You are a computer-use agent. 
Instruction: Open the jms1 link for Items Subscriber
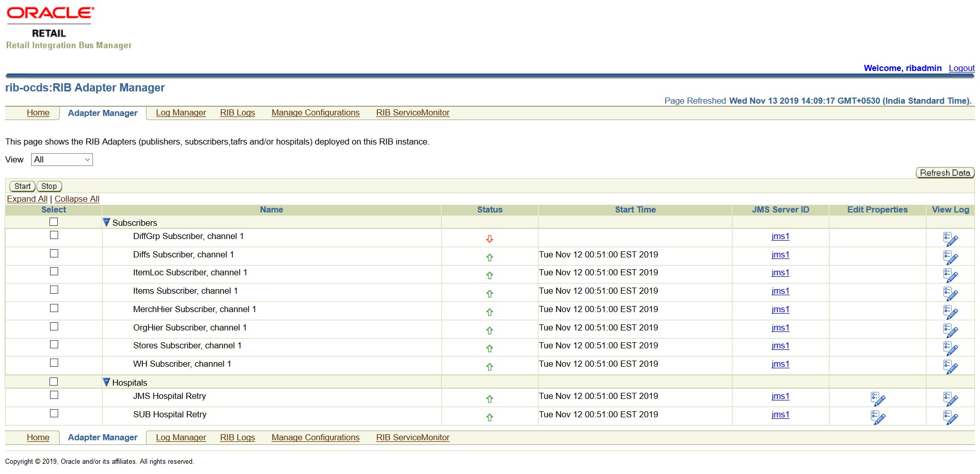pos(780,291)
